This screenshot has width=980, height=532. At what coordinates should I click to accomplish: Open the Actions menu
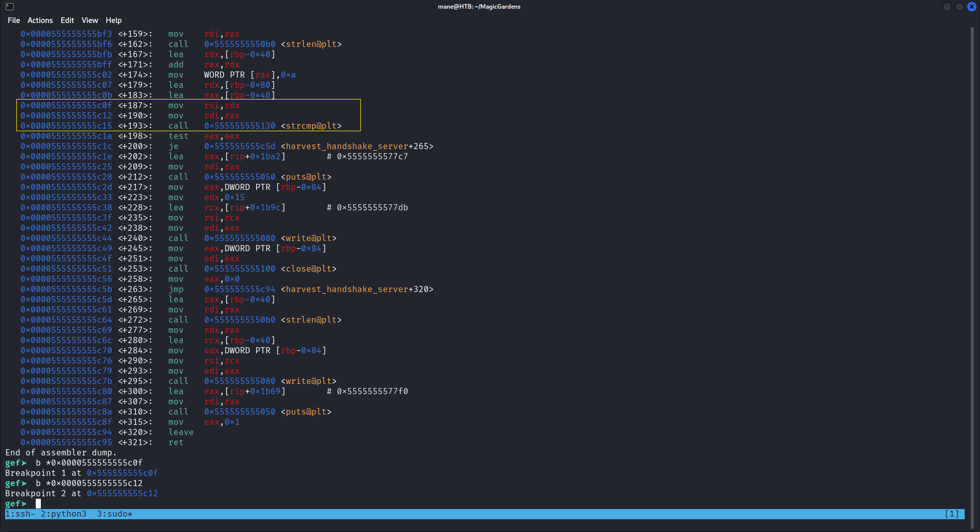point(40,20)
